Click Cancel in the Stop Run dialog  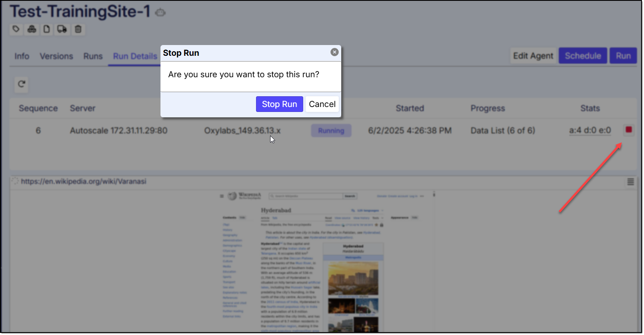tap(322, 104)
